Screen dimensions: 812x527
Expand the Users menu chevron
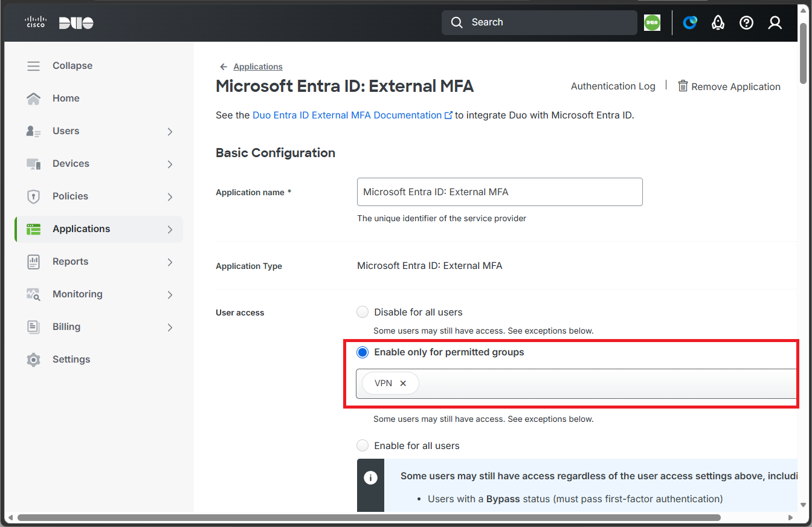(x=170, y=132)
